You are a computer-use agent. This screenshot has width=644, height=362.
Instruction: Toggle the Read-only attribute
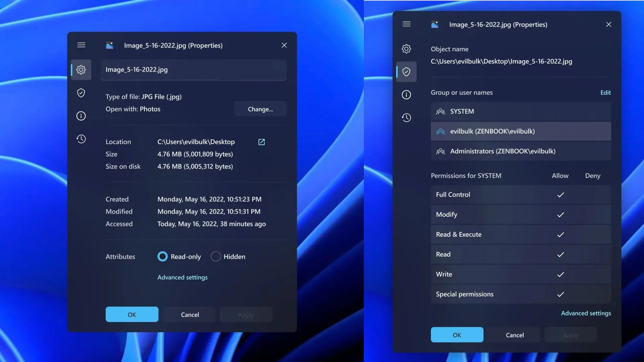click(x=162, y=257)
